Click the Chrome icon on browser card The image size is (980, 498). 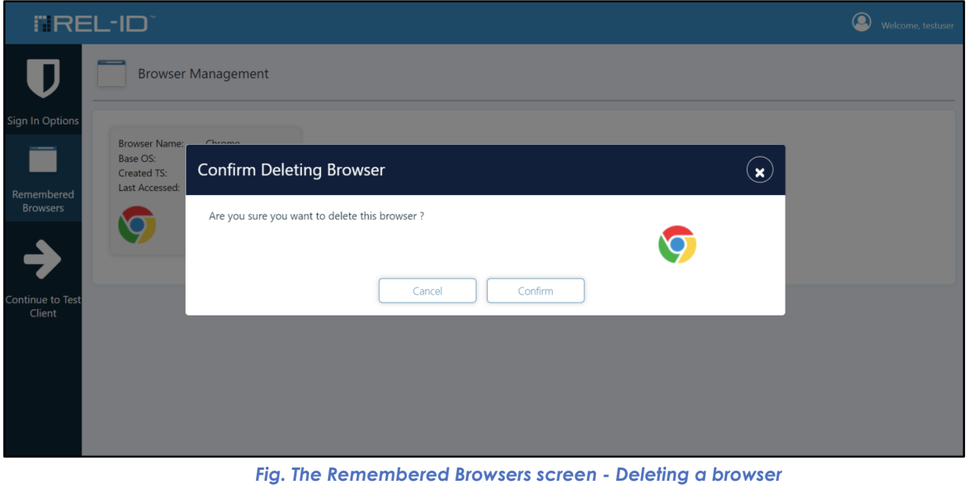coord(137,226)
